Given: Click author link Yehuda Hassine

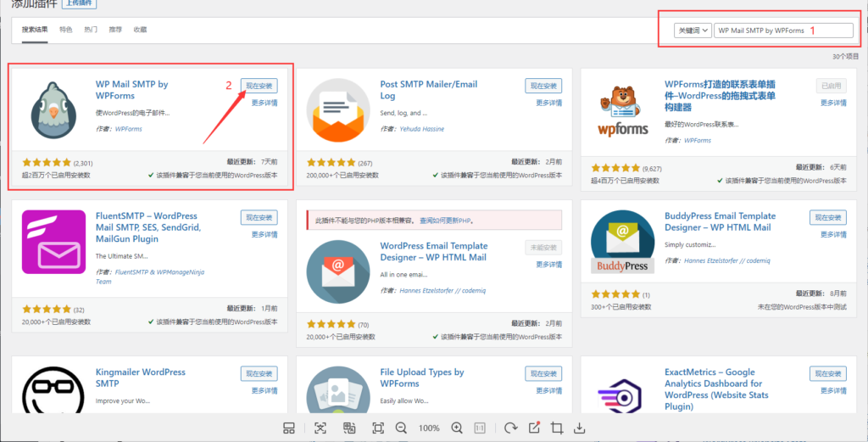Looking at the screenshot, I should point(422,129).
